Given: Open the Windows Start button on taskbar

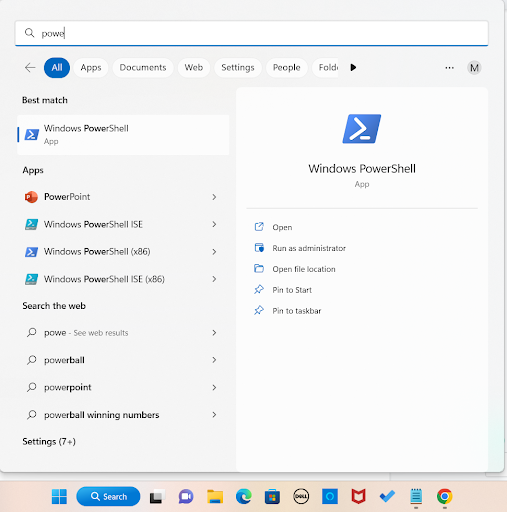Looking at the screenshot, I should (59, 496).
